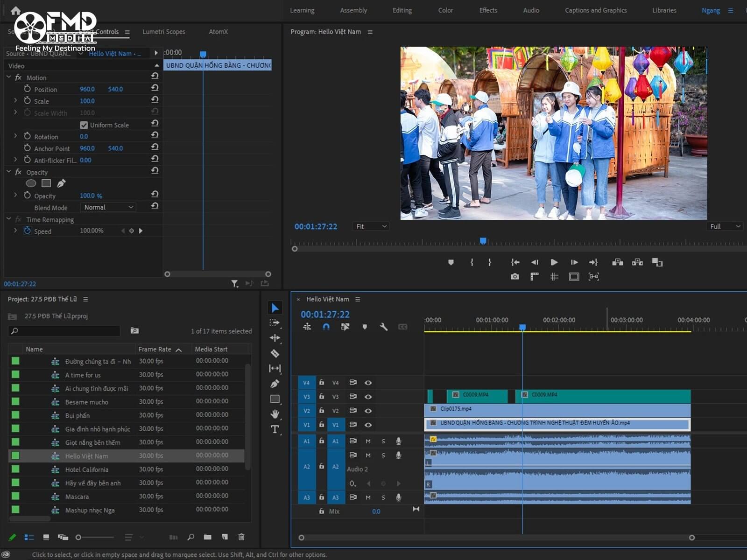Select the Hand tool
This screenshot has width=747, height=560.
point(275,414)
